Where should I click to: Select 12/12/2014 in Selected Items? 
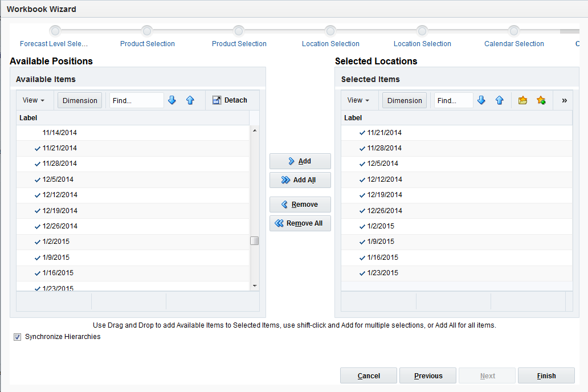click(x=457, y=179)
